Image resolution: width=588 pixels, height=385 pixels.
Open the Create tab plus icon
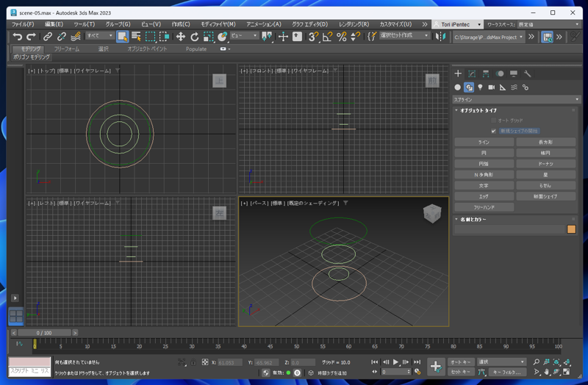click(458, 73)
